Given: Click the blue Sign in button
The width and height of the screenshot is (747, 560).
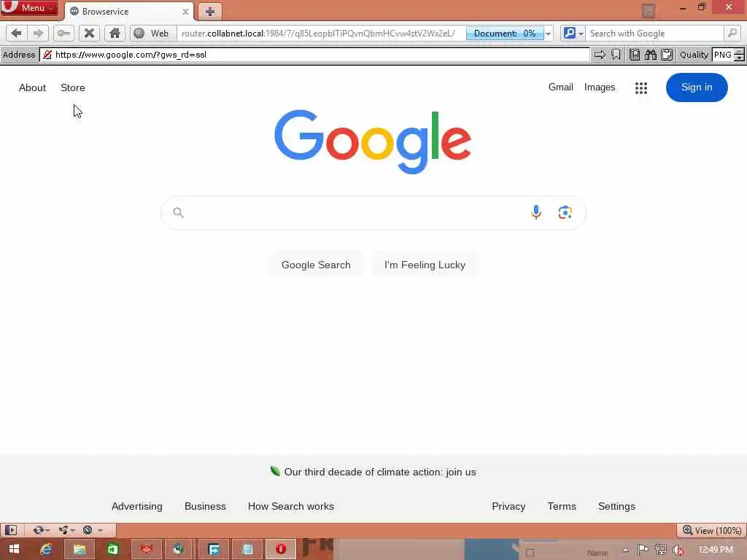Looking at the screenshot, I should click(697, 87).
